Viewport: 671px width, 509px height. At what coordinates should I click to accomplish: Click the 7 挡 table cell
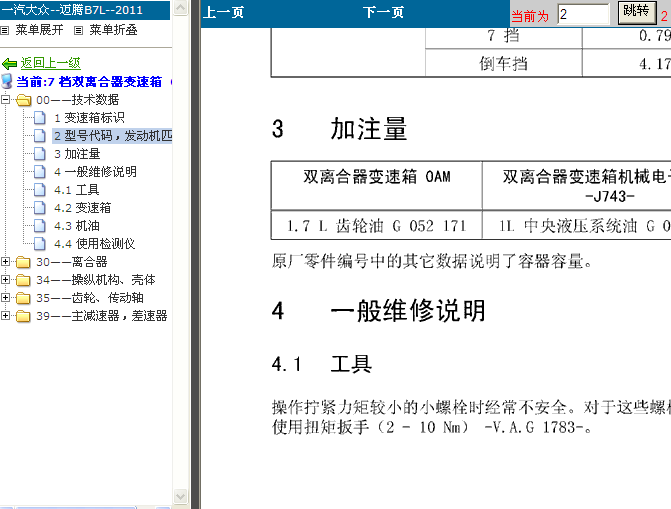[x=503, y=36]
